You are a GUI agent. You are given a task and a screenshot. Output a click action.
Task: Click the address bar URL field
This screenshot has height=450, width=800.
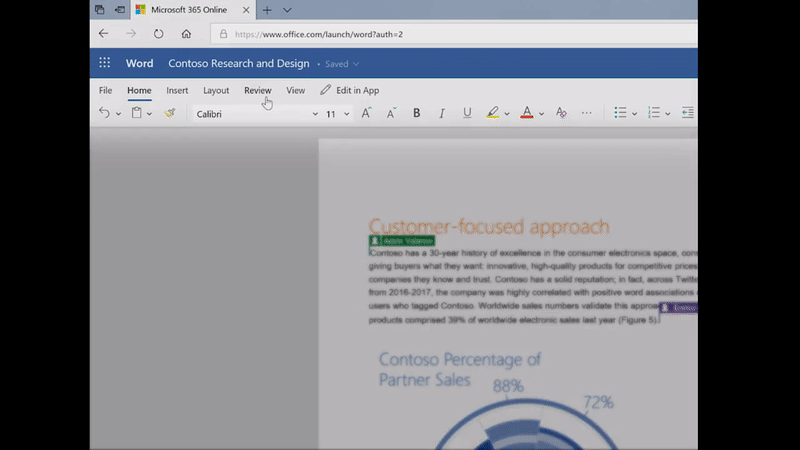[454, 34]
